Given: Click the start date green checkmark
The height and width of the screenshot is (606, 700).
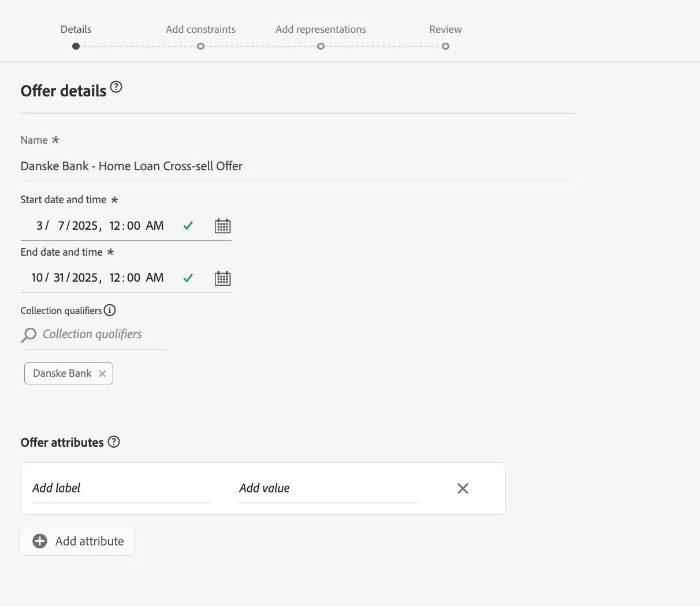Looking at the screenshot, I should tap(188, 226).
